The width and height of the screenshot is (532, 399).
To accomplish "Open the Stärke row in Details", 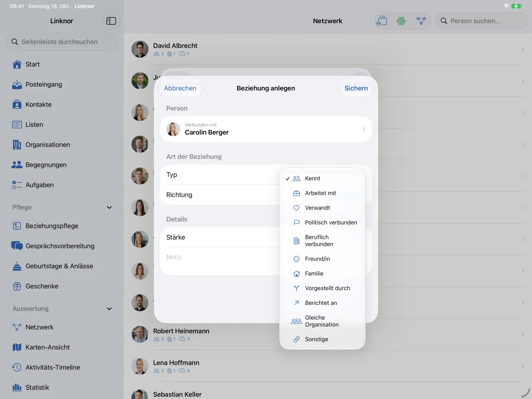I will 266,237.
